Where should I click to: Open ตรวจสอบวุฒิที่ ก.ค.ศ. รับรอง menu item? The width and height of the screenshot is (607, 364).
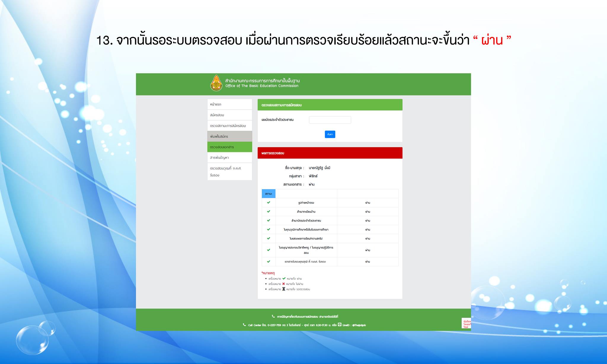[229, 172]
